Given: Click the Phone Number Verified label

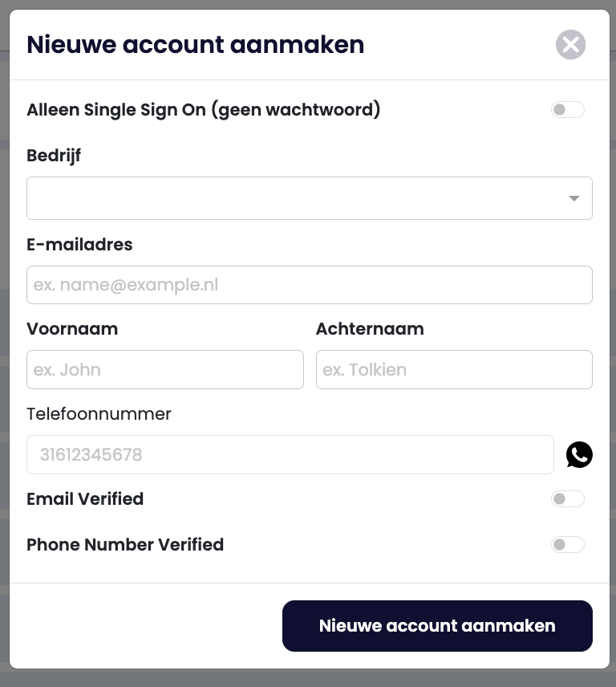Looking at the screenshot, I should pyautogui.click(x=125, y=545).
